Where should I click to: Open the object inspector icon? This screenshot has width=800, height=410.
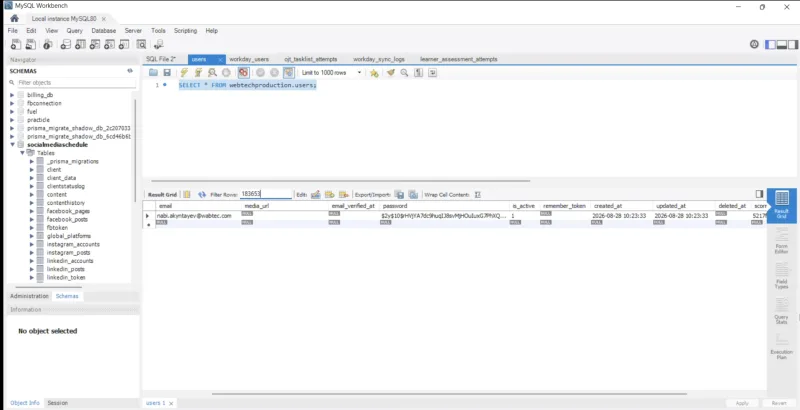[47, 45]
